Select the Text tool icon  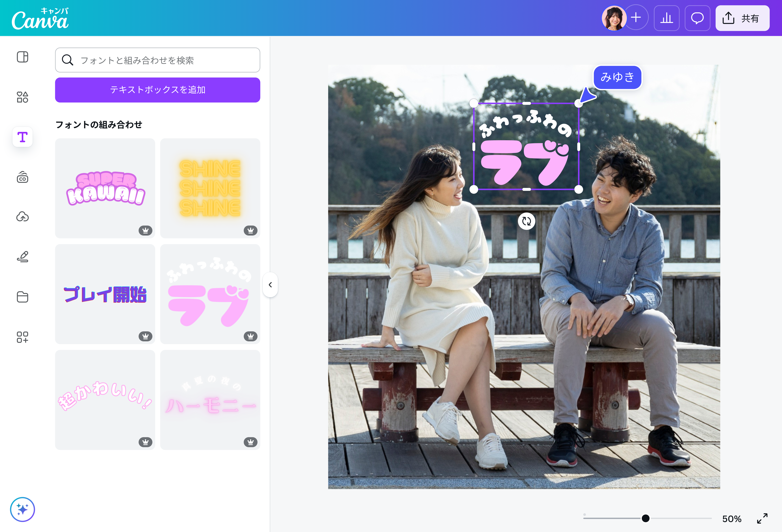[x=23, y=137]
